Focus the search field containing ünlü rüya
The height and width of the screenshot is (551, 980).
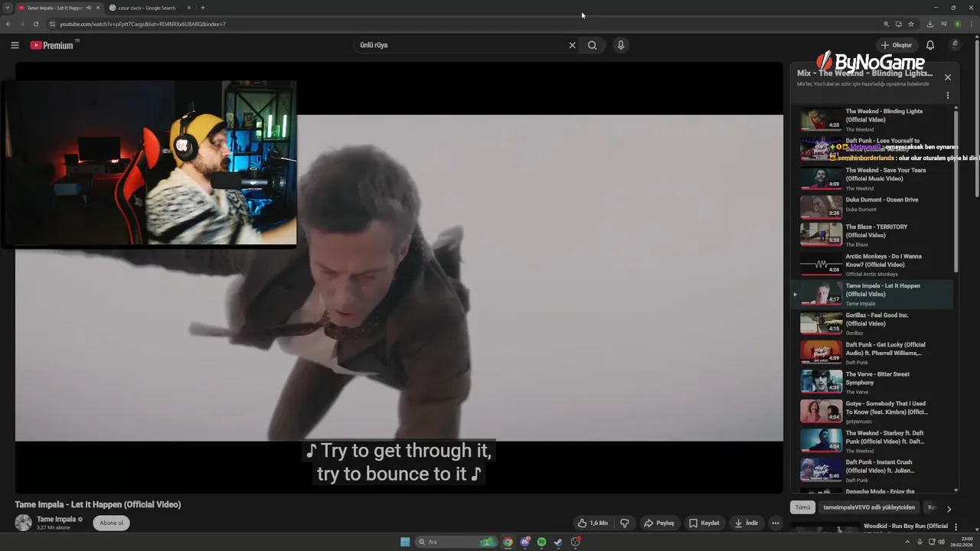[x=462, y=45]
